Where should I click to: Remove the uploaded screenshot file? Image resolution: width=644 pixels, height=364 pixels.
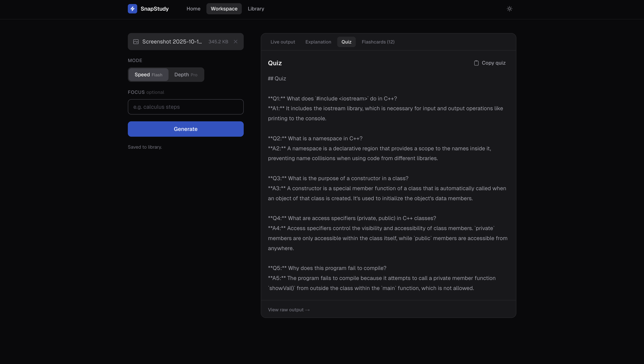point(235,42)
